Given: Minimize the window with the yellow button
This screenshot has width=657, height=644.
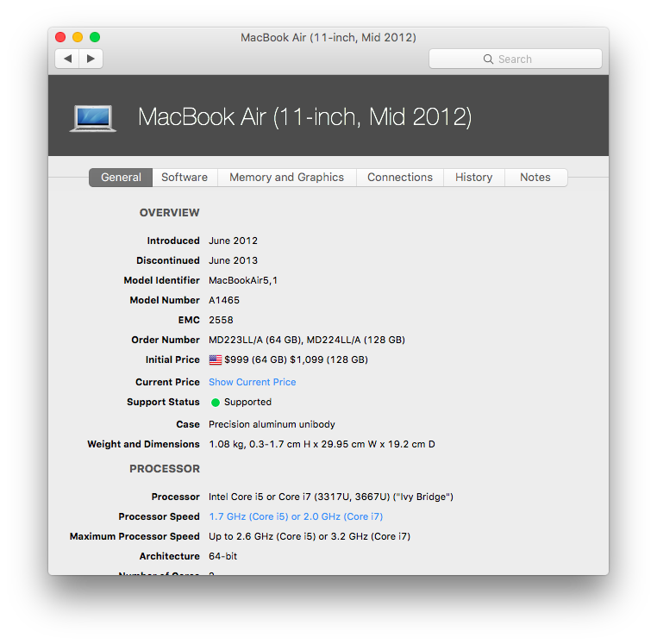Looking at the screenshot, I should click(78, 37).
